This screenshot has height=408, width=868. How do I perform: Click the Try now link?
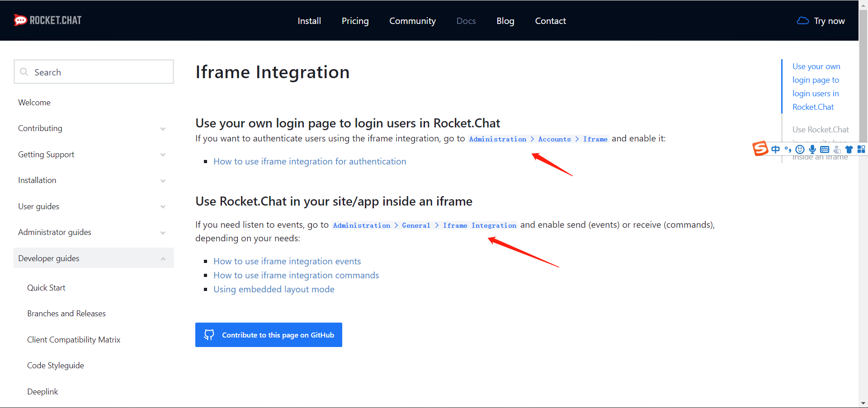click(829, 21)
